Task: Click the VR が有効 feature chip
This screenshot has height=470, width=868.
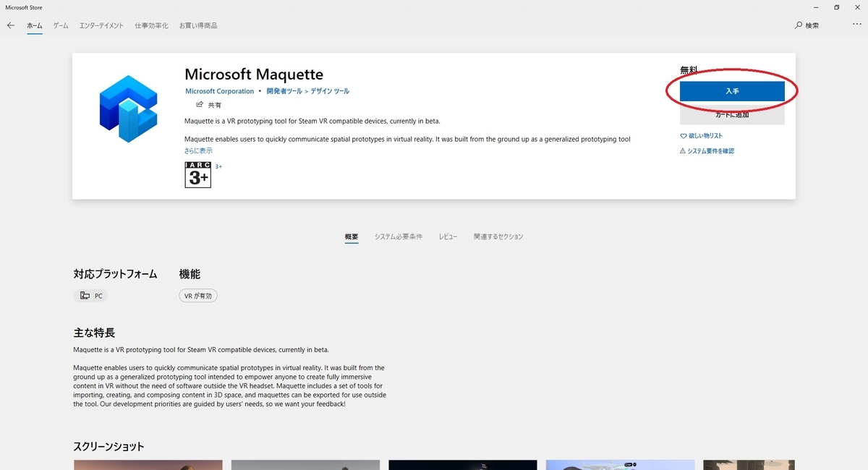Action: (x=198, y=296)
